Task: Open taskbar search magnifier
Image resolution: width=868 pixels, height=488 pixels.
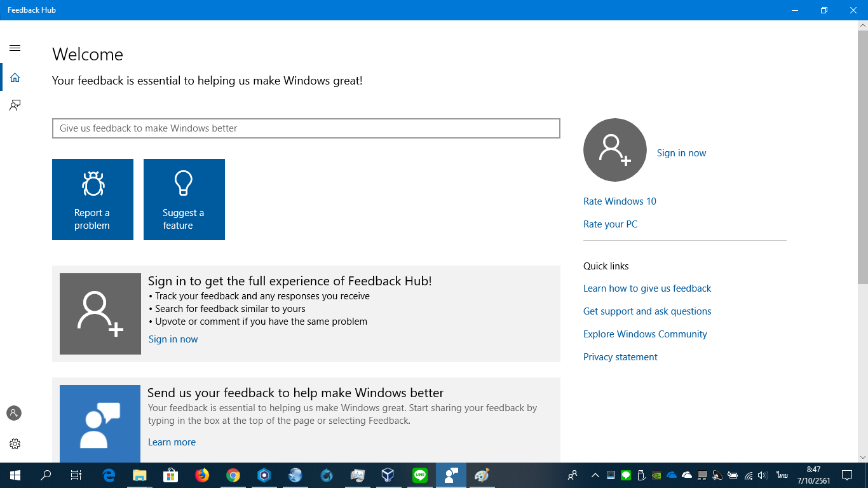Action: pyautogui.click(x=46, y=475)
